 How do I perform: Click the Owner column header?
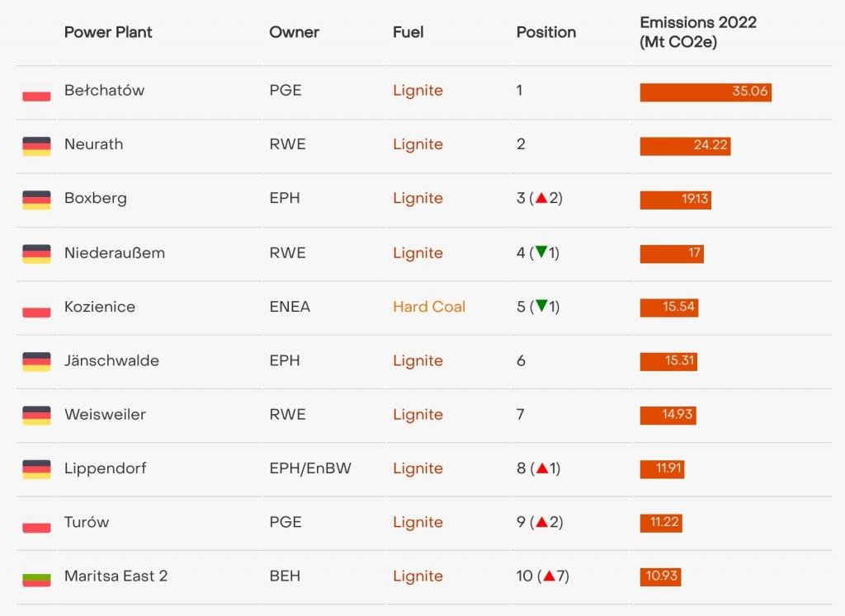(294, 32)
